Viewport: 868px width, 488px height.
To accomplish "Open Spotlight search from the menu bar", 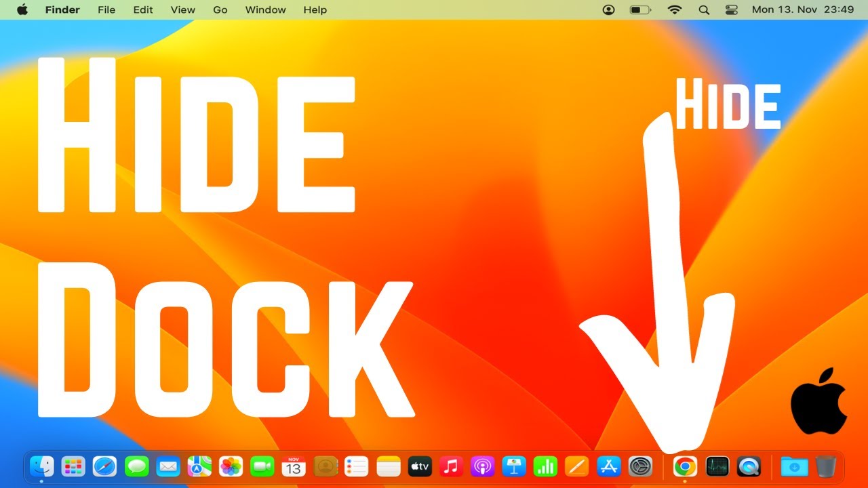I will click(704, 9).
